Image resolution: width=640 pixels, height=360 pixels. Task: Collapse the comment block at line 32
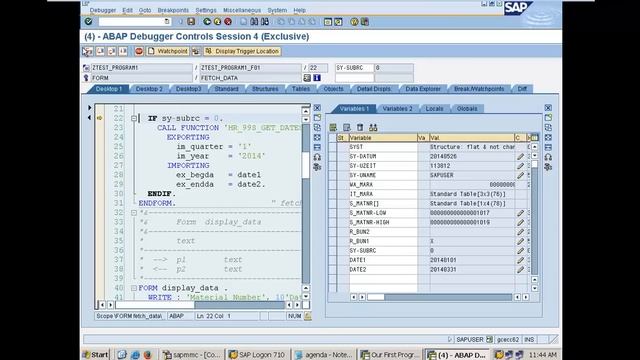(133, 213)
